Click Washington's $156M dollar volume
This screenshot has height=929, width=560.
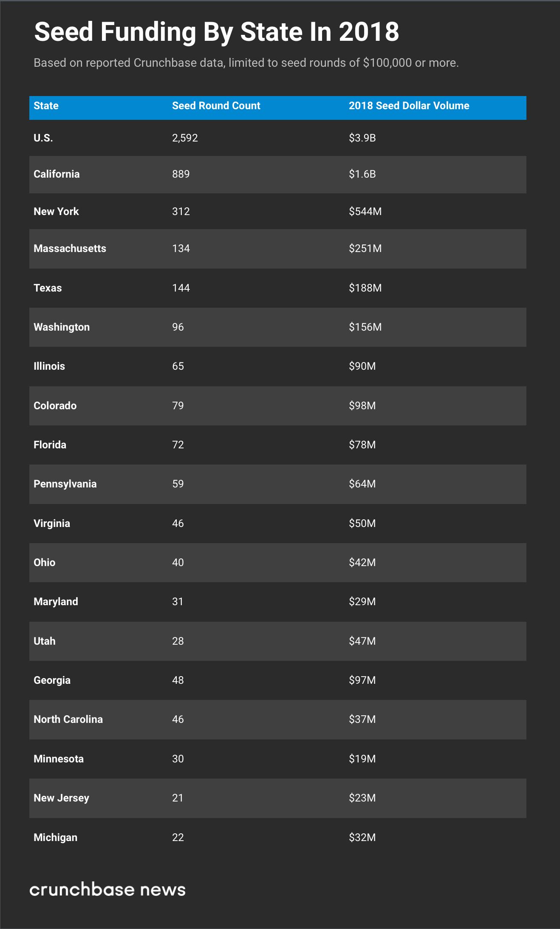365,327
